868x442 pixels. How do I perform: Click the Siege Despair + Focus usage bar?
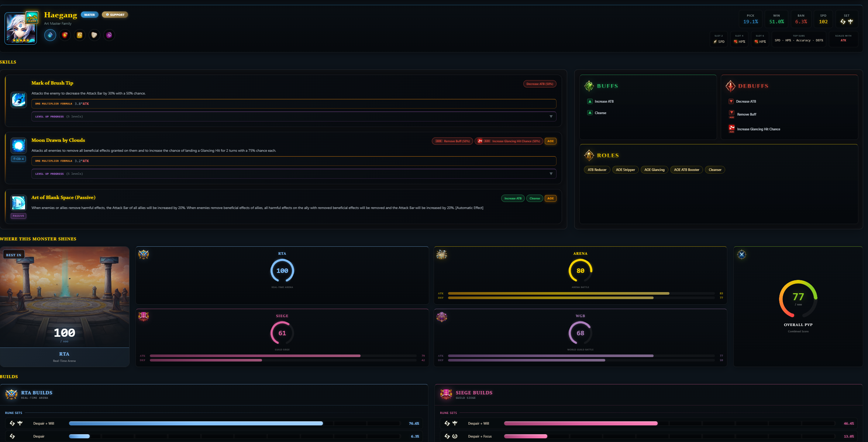670,436
